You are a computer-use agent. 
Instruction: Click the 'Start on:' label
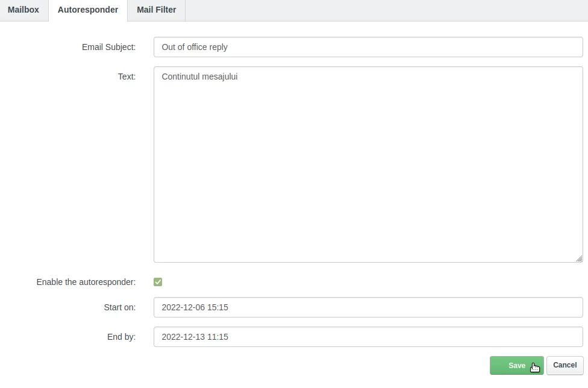point(119,307)
